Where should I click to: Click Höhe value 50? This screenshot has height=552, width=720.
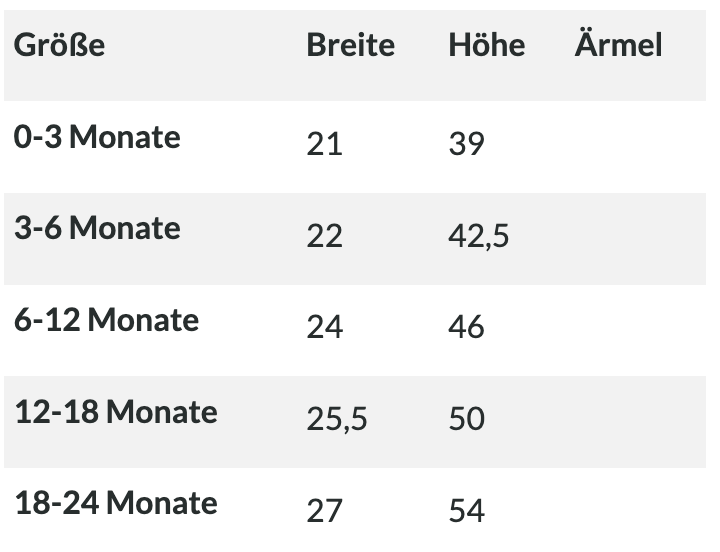pos(466,419)
